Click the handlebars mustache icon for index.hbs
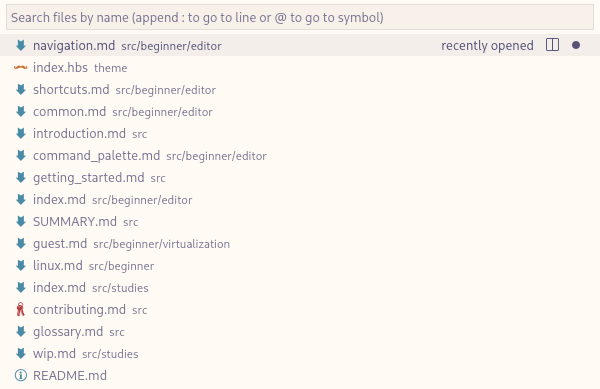 click(21, 68)
